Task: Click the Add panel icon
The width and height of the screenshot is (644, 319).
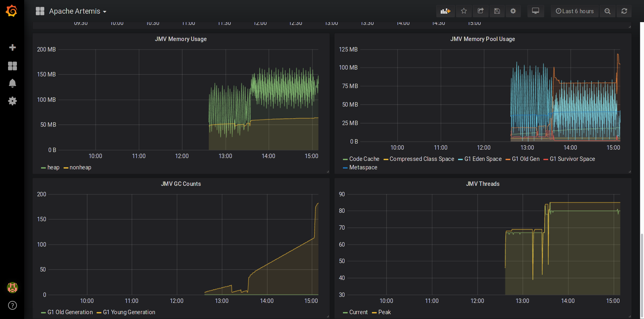Action: 445,11
